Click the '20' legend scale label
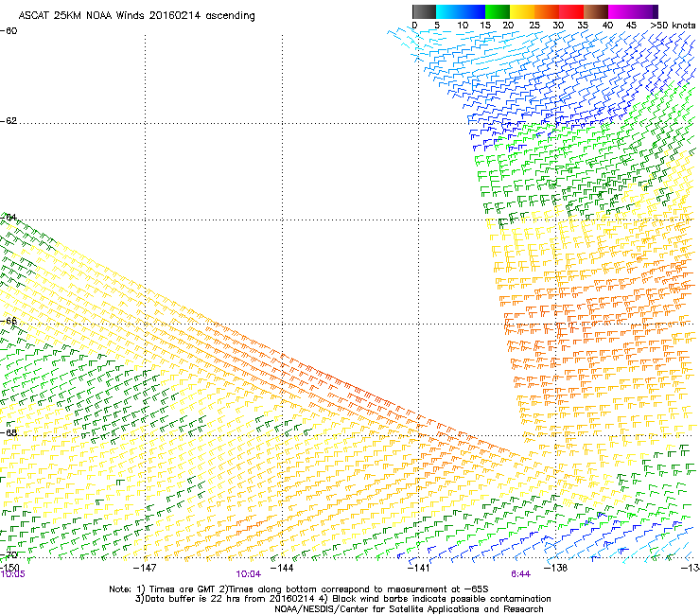700x615 pixels. [509, 26]
